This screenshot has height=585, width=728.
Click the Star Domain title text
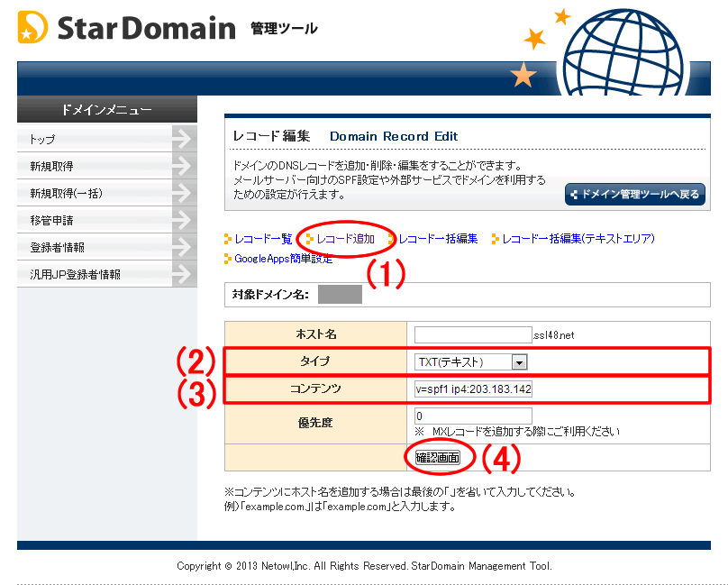pyautogui.click(x=146, y=28)
